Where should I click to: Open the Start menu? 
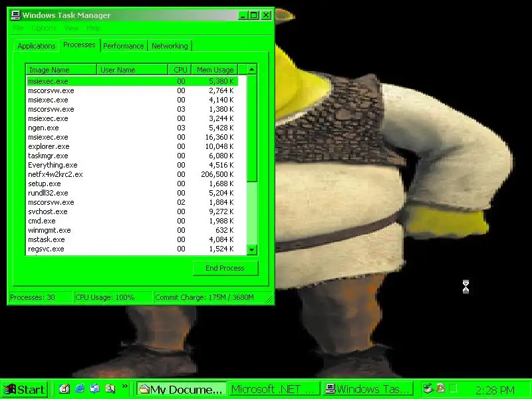[x=25, y=389]
